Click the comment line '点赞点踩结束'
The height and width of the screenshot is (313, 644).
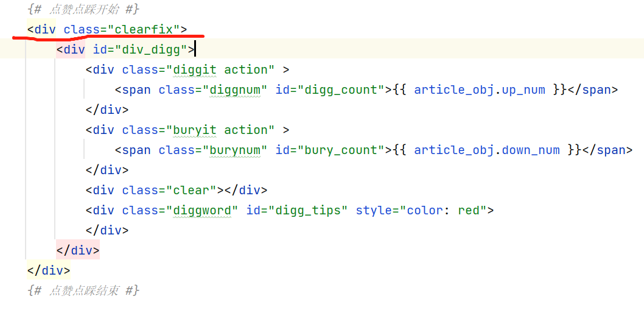pyautogui.click(x=83, y=291)
